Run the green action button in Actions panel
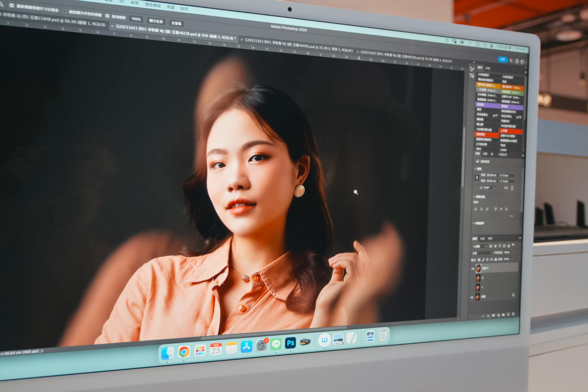Image resolution: width=588 pixels, height=392 pixels. pyautogui.click(x=512, y=92)
